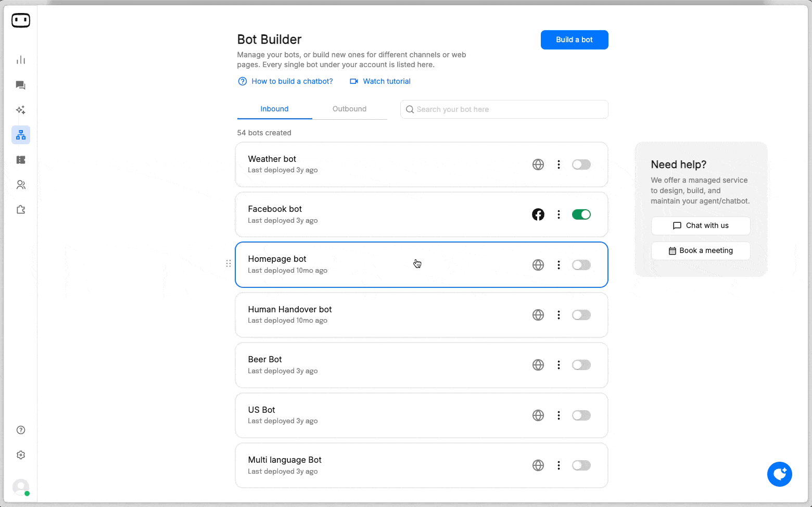Open the audience people icon in sidebar
This screenshot has height=507, width=812.
coord(21,185)
